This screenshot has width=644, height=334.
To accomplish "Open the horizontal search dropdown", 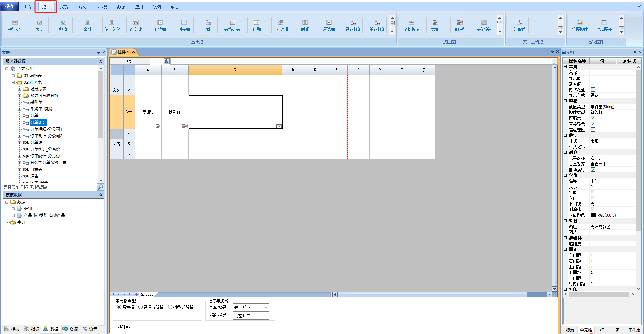I will pyautogui.click(x=251, y=316).
